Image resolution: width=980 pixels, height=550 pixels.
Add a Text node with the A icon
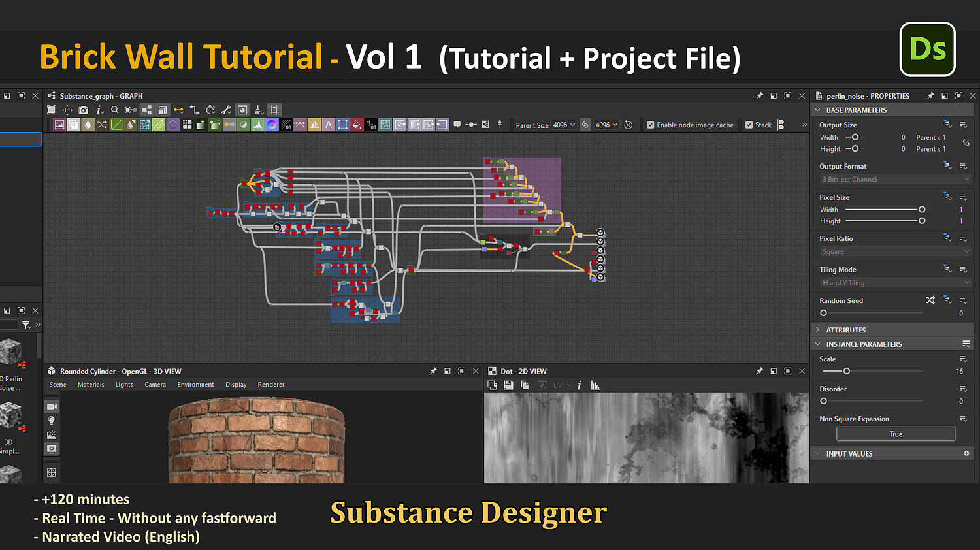coord(329,125)
